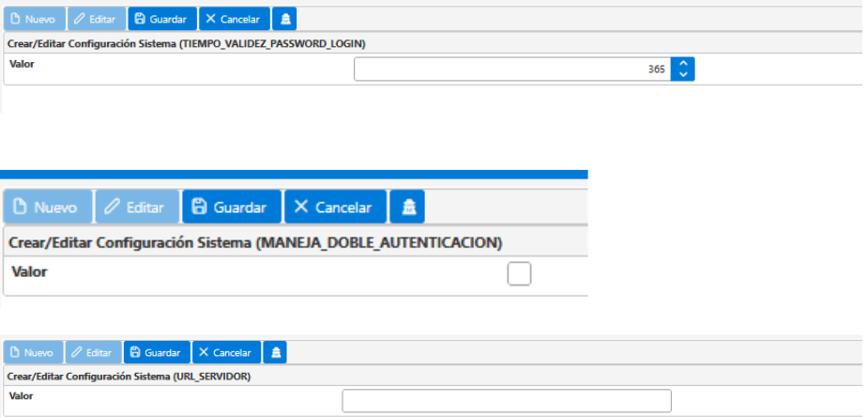The image size is (868, 417).
Task: Decrease the password validity value with down arrow
Action: click(683, 75)
